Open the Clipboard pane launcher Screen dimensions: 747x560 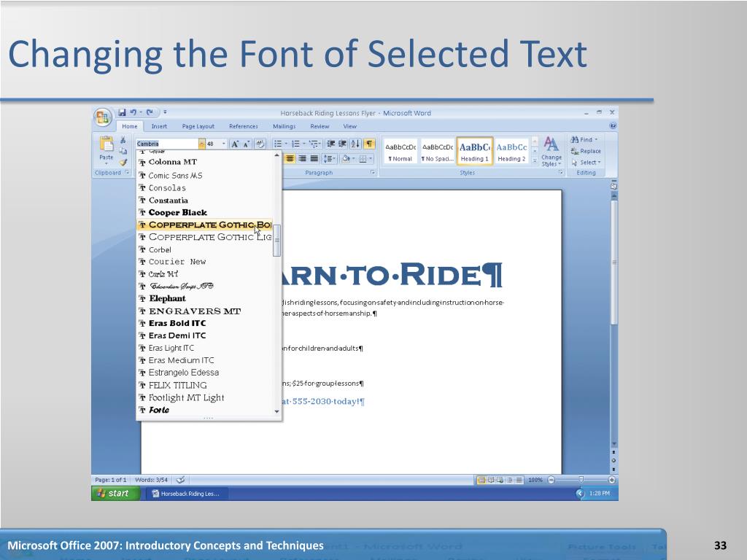coord(127,172)
